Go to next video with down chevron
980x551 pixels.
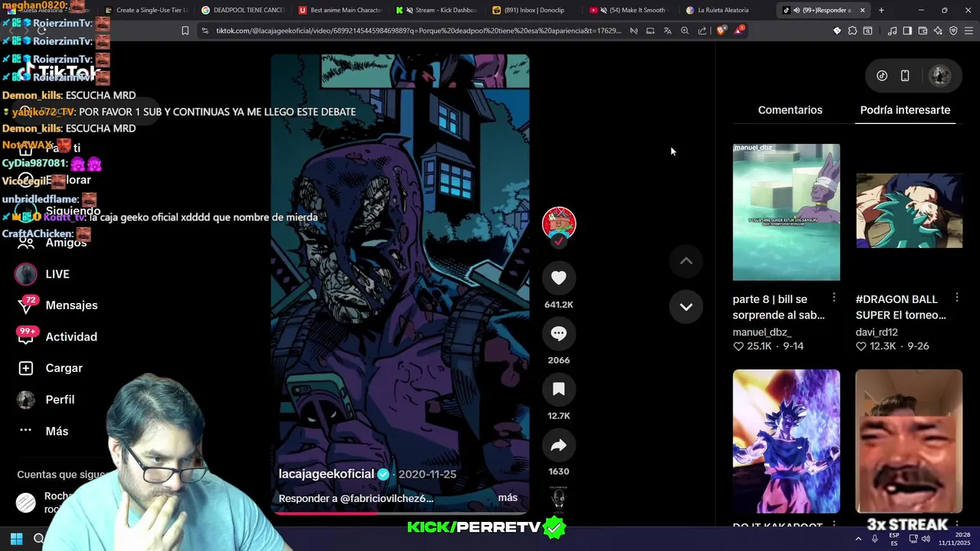686,306
